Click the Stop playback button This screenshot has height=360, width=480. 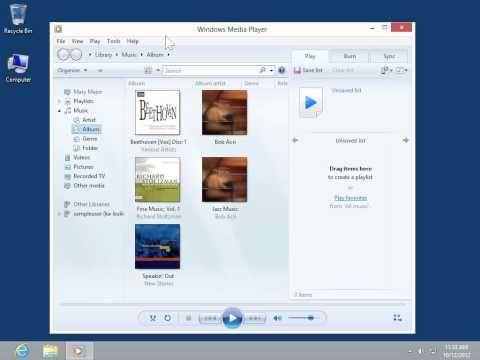click(x=188, y=318)
